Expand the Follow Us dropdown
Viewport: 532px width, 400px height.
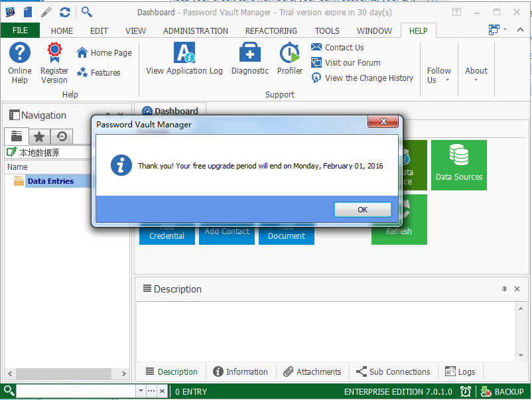tap(438, 75)
